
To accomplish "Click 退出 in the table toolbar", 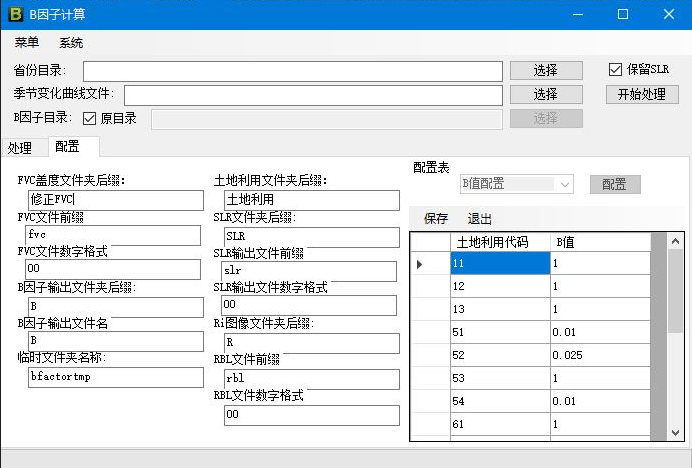I will point(479,219).
